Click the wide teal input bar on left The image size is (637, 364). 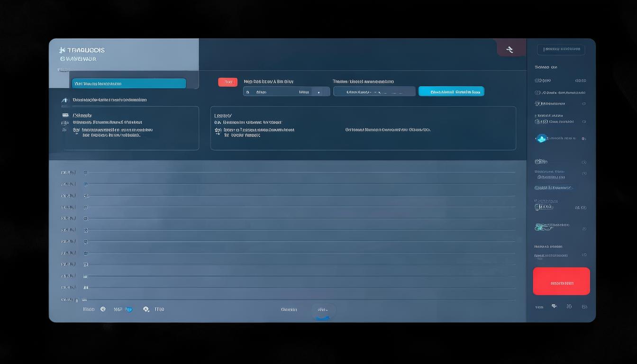(129, 83)
